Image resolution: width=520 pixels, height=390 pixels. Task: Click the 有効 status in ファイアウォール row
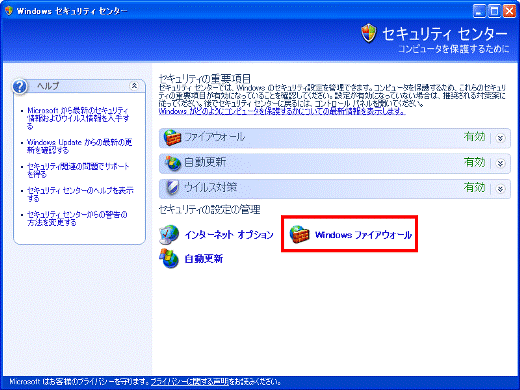pyautogui.click(x=474, y=137)
